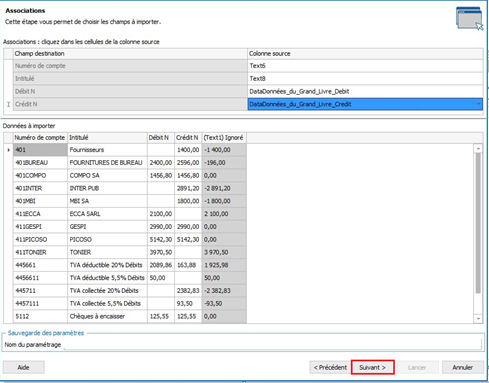Screen dimensions: 489x383
Task: Select the 4457111 account cell
Action: (x=40, y=303)
